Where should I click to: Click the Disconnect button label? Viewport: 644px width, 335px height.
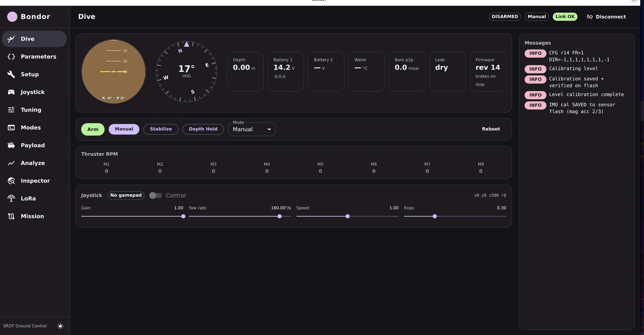coord(611,17)
